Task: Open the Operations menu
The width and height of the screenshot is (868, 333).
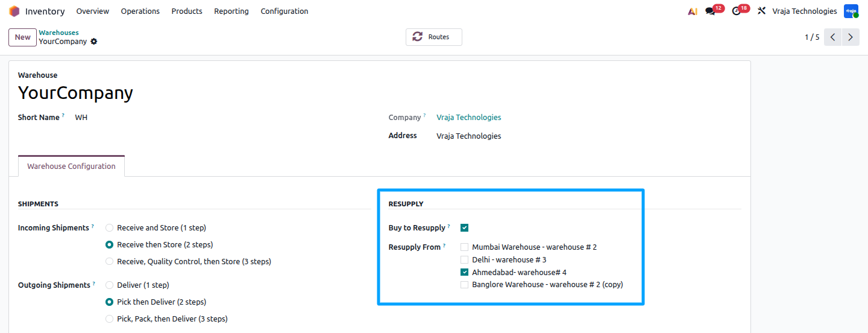Action: [x=140, y=11]
